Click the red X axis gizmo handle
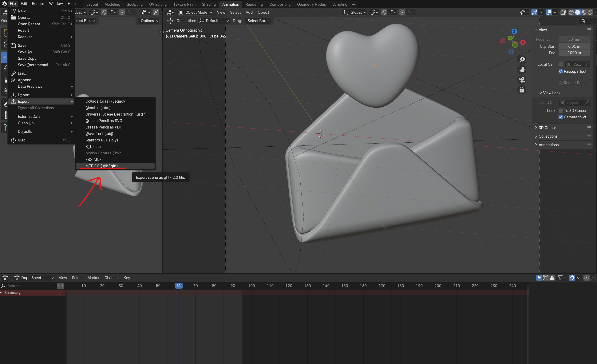597x364 pixels. point(523,42)
